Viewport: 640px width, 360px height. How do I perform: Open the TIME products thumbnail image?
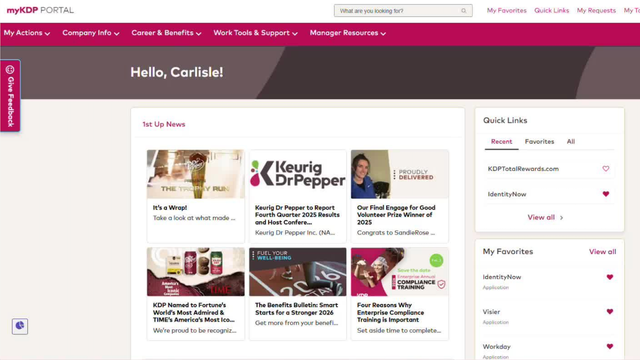click(196, 271)
